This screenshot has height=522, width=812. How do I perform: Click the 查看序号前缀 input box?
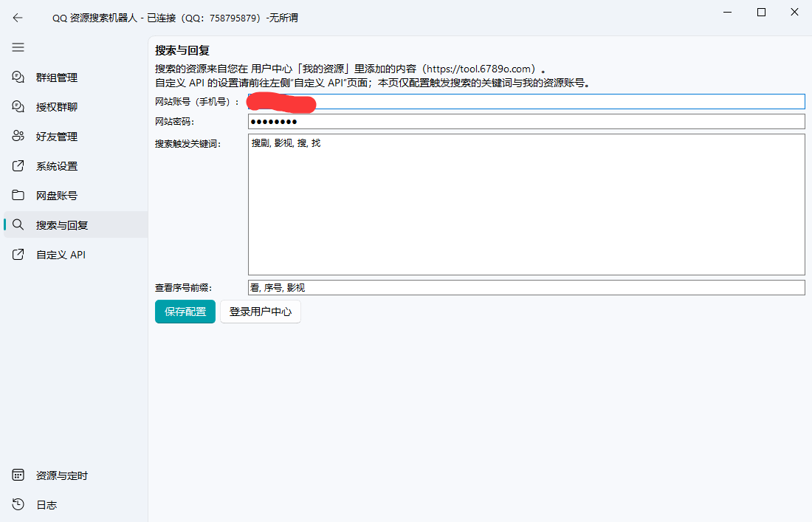pyautogui.click(x=526, y=287)
